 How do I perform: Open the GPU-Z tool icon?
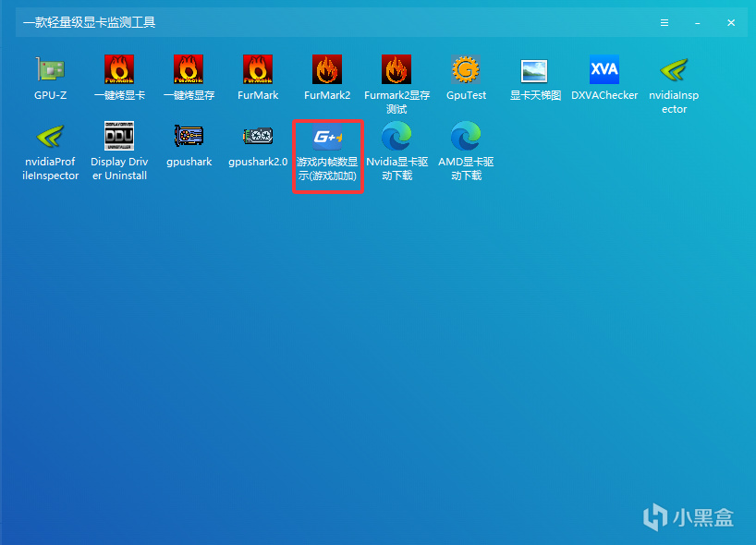pyautogui.click(x=50, y=70)
